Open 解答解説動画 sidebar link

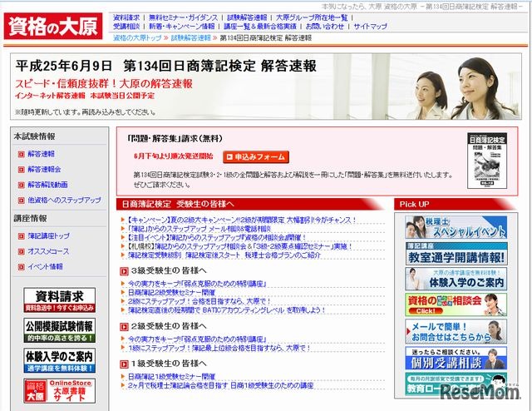(48, 185)
